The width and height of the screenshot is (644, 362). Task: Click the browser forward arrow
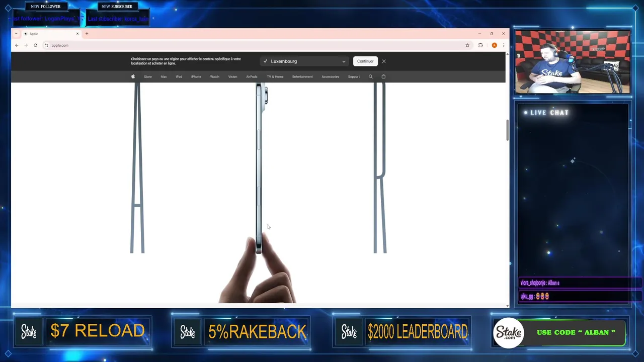26,45
